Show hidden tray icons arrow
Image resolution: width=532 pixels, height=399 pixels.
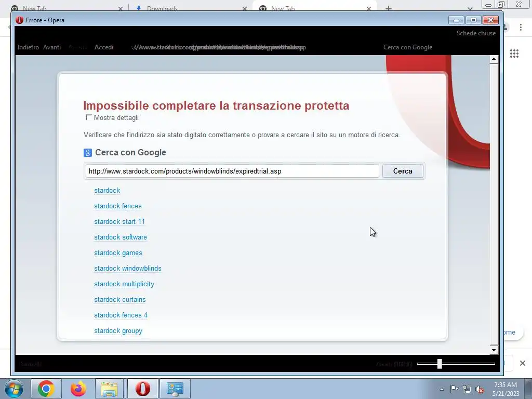pos(442,389)
